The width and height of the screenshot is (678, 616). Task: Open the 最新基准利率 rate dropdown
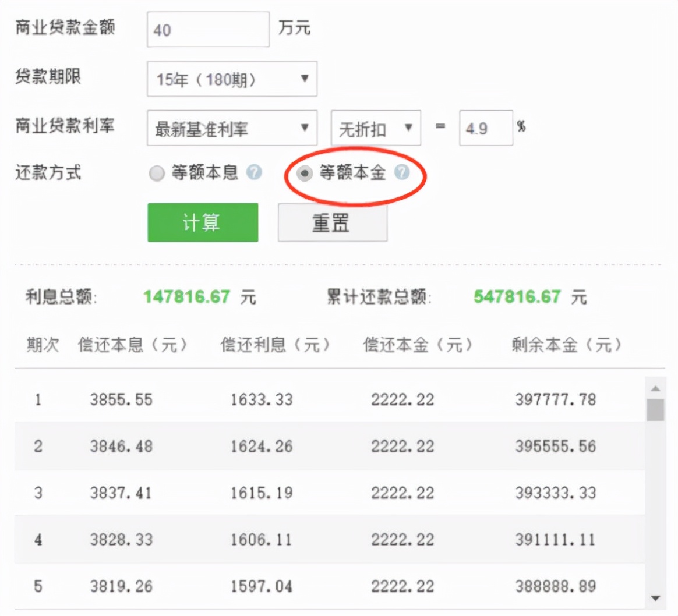click(x=232, y=128)
